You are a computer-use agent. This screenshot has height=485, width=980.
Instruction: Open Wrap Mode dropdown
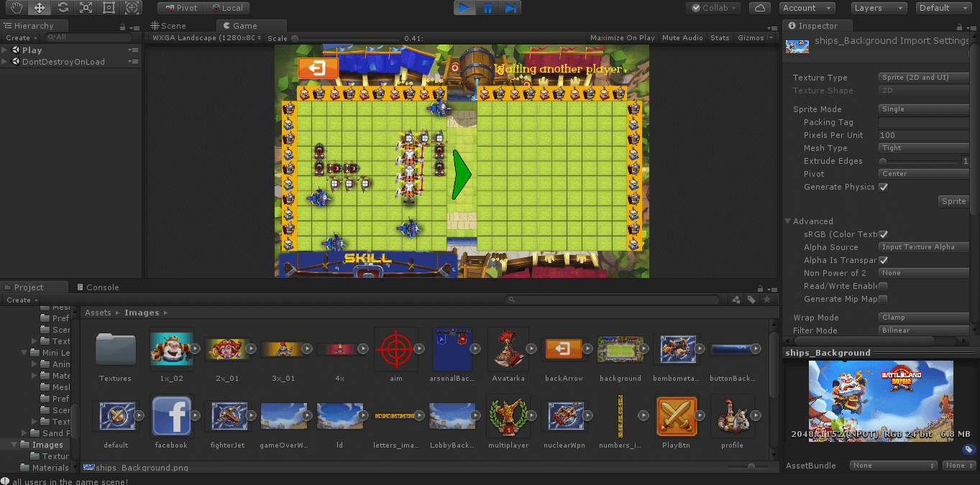pos(924,318)
